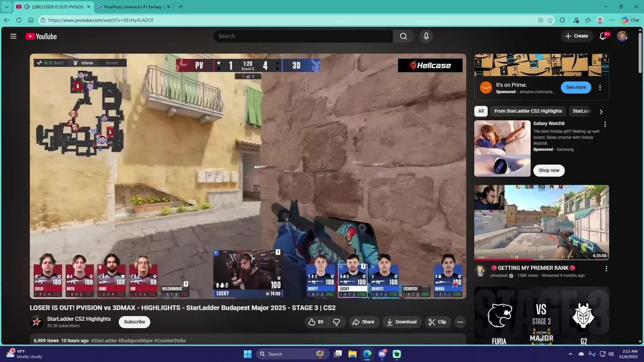Switch to the PrizePicks browser tab
Screen dimensions: 644x362
(x=134, y=7)
